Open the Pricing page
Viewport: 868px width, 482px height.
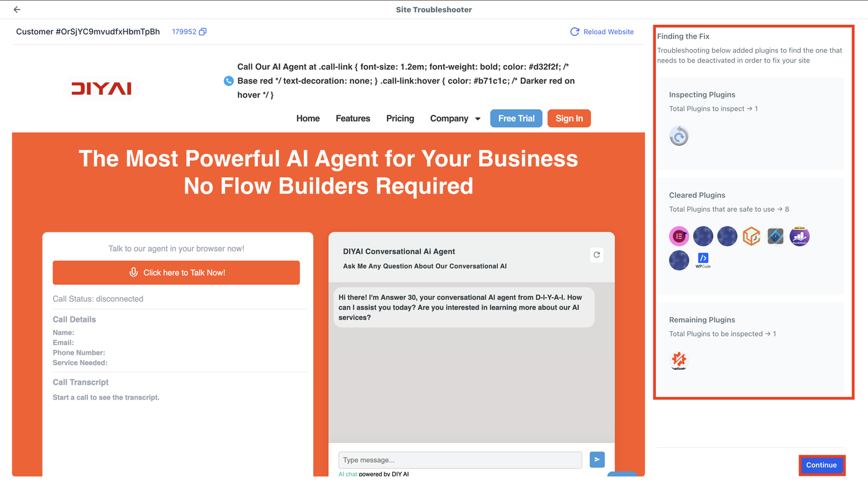(400, 118)
